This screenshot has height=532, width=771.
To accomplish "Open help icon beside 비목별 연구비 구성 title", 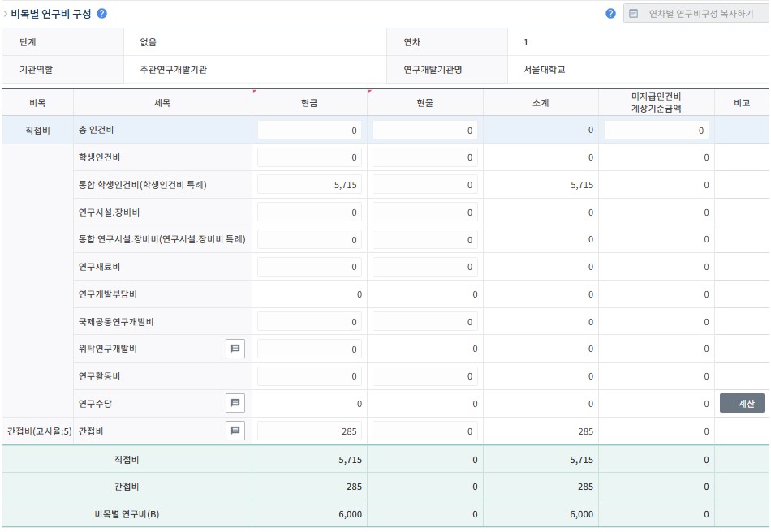I will (101, 13).
